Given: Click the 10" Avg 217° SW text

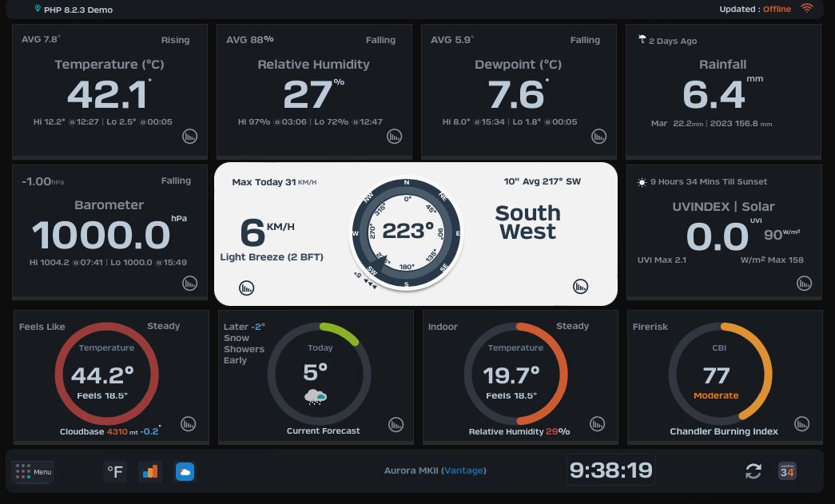Looking at the screenshot, I should 542,181.
